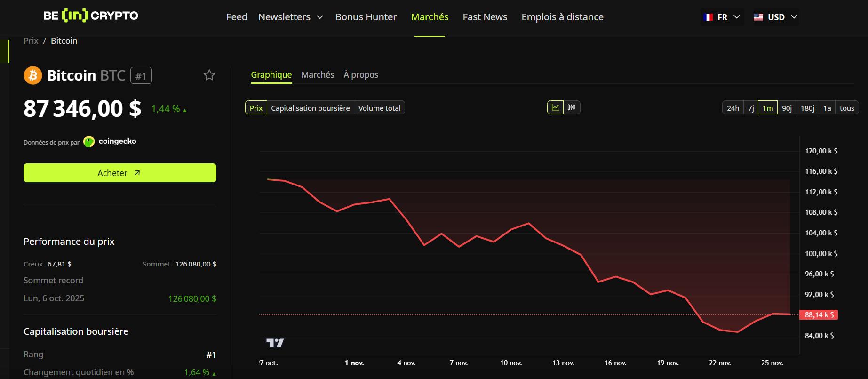868x379 pixels.
Task: Click the 1 nov. date on chart axis
Action: click(x=354, y=363)
